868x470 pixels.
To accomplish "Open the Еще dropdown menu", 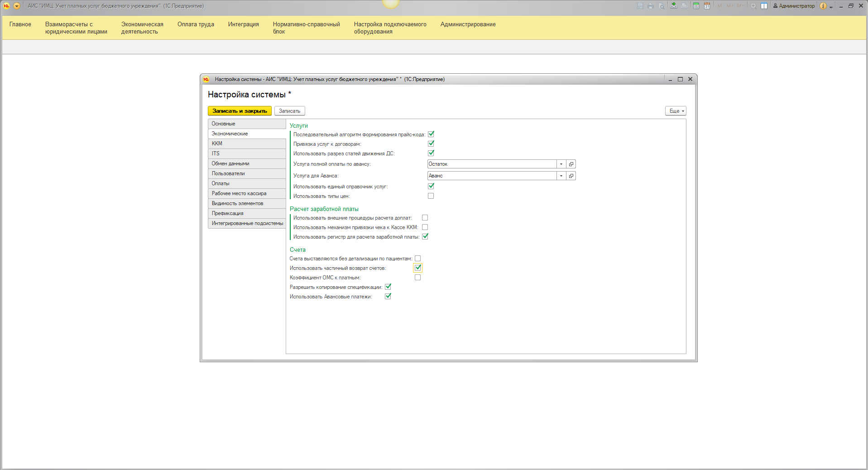I will tap(676, 111).
